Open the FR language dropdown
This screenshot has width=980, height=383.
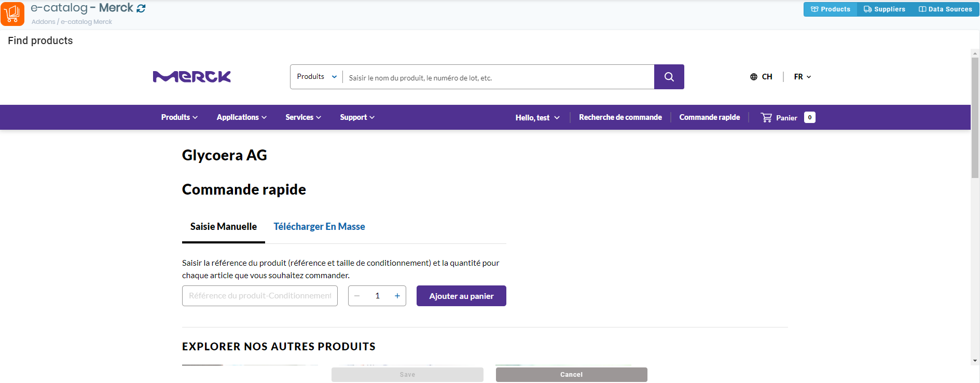click(803, 77)
